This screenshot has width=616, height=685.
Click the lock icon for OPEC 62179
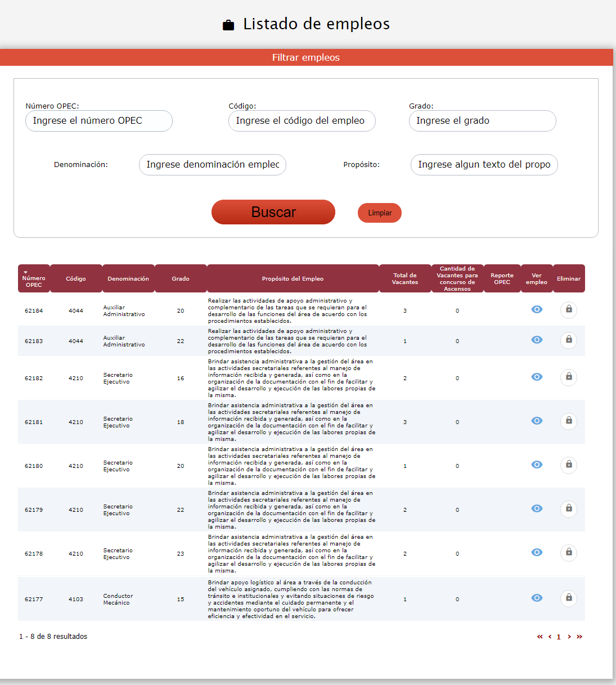coord(568,509)
